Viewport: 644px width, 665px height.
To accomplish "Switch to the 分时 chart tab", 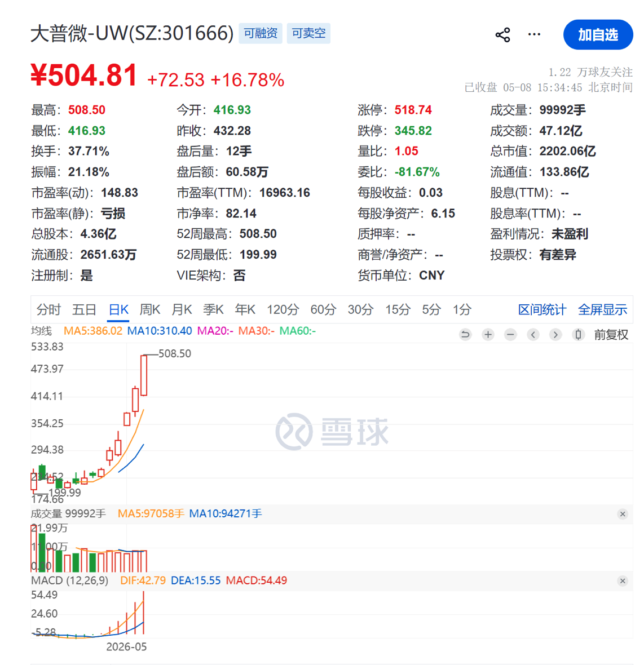I will [49, 309].
